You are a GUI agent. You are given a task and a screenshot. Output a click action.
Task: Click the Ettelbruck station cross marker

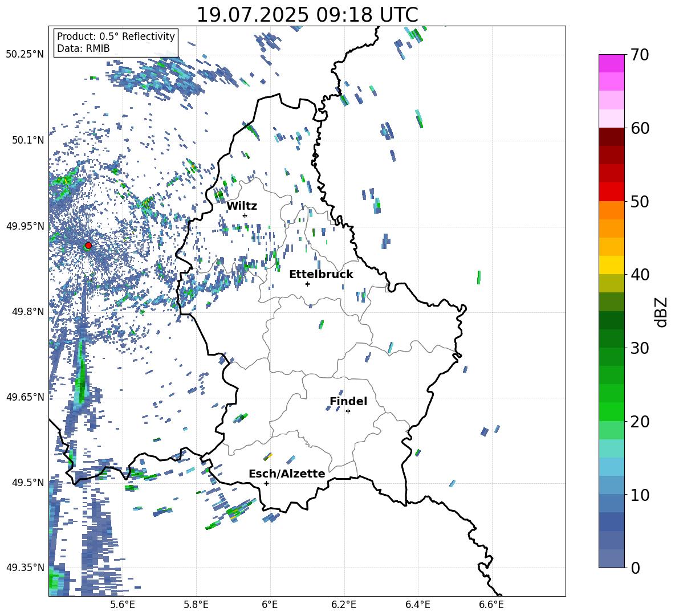[307, 284]
